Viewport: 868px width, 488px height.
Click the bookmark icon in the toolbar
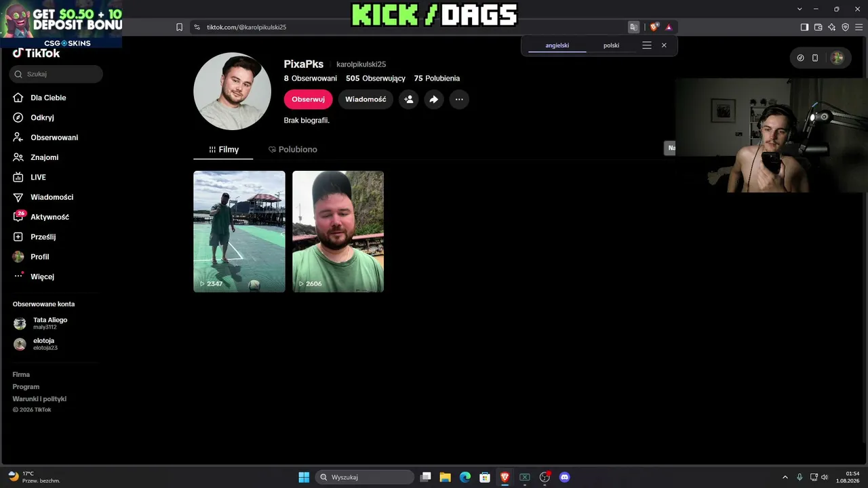click(x=179, y=27)
